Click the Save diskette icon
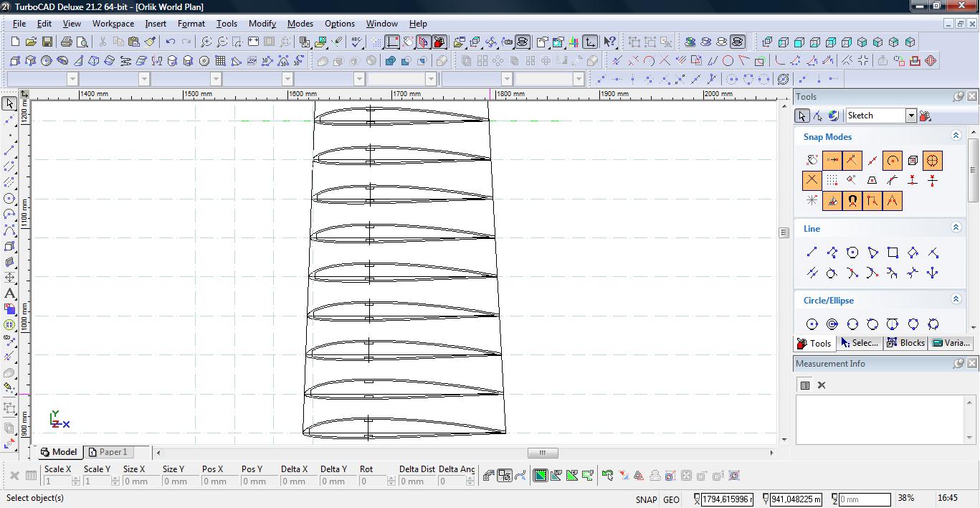 click(x=47, y=42)
